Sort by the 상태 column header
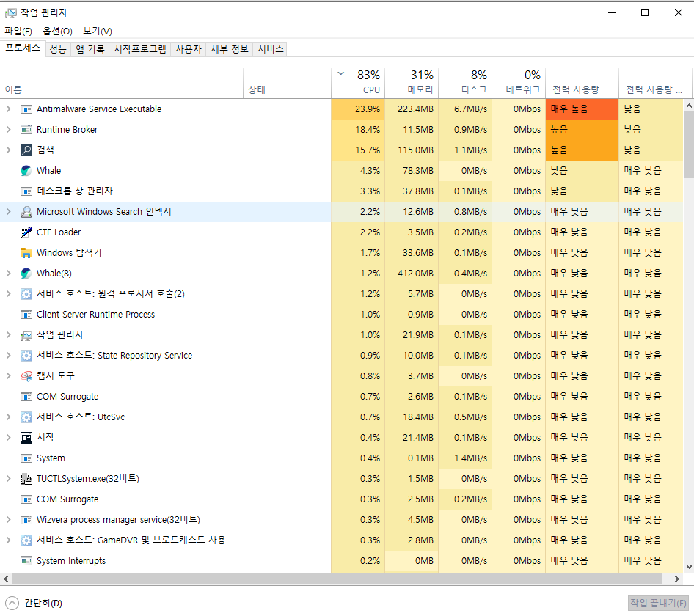 point(288,83)
